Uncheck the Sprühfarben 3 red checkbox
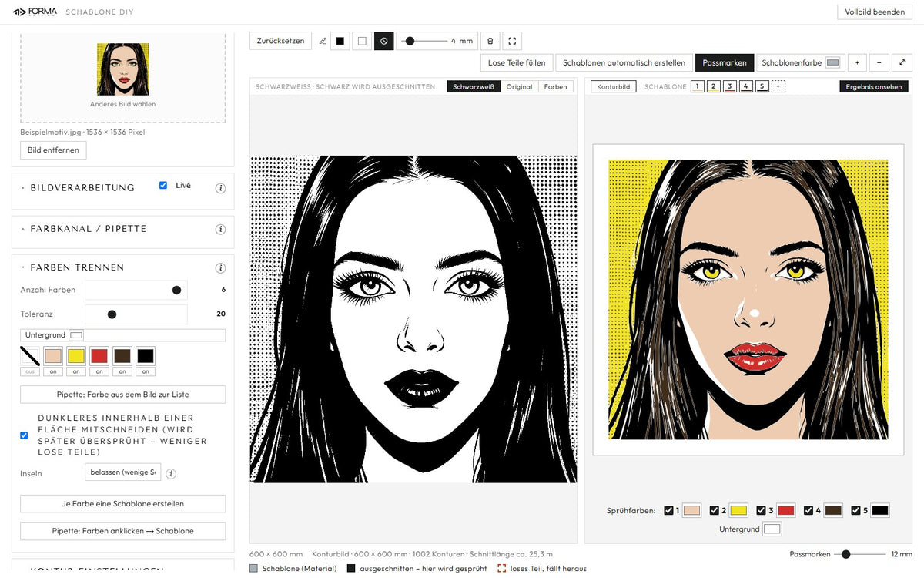 point(762,510)
